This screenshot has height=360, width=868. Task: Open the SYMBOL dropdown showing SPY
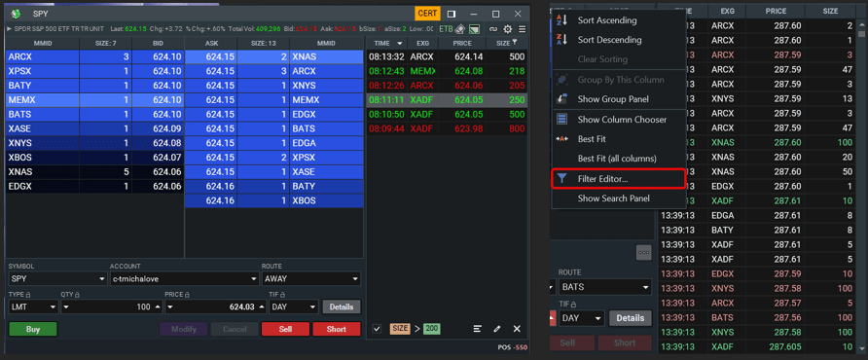[57, 278]
